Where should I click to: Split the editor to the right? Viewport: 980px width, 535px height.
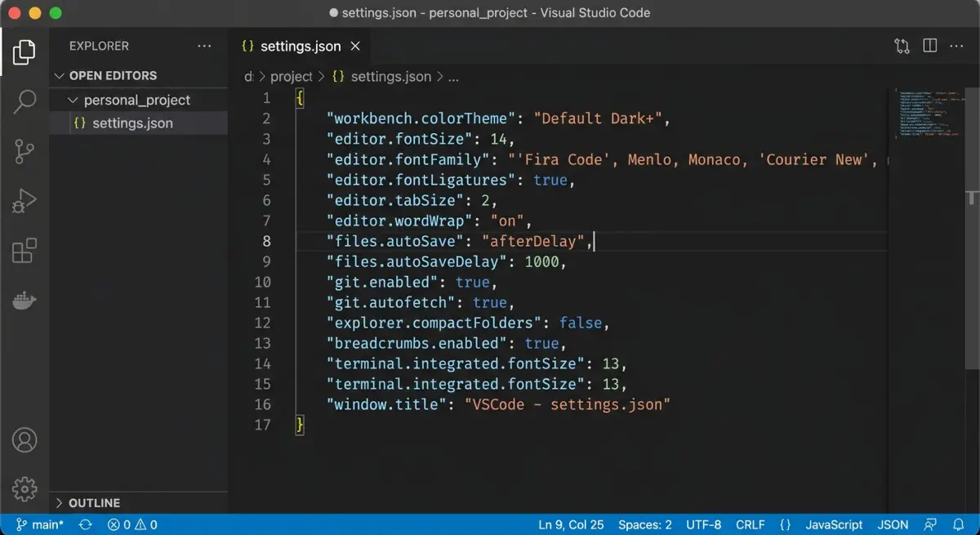929,46
